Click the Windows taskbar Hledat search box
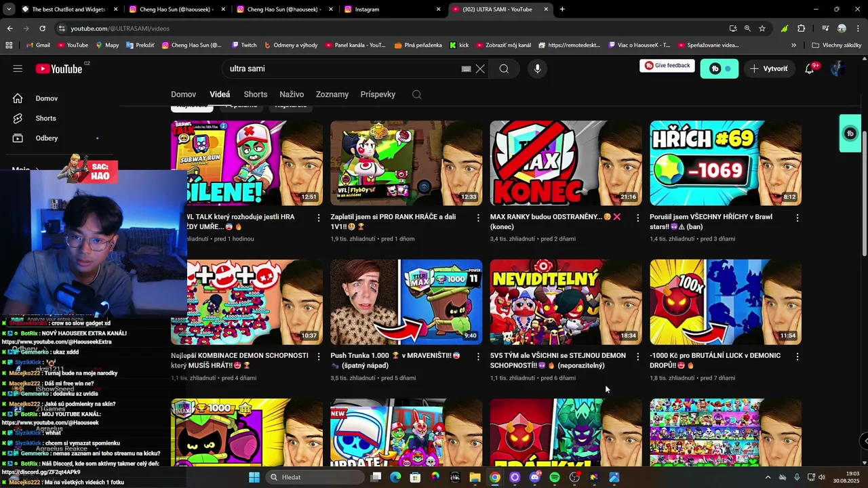The width and height of the screenshot is (868, 488). click(x=315, y=477)
